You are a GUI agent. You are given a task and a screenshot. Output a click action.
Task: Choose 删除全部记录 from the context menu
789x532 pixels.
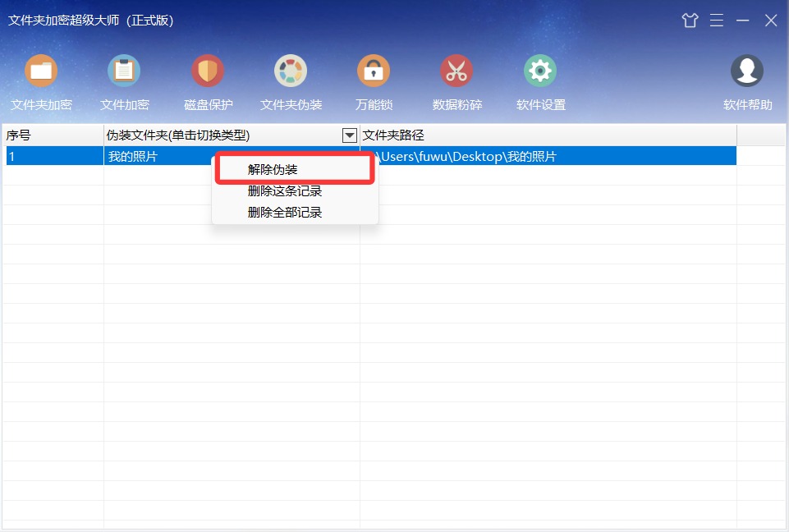pos(295,213)
